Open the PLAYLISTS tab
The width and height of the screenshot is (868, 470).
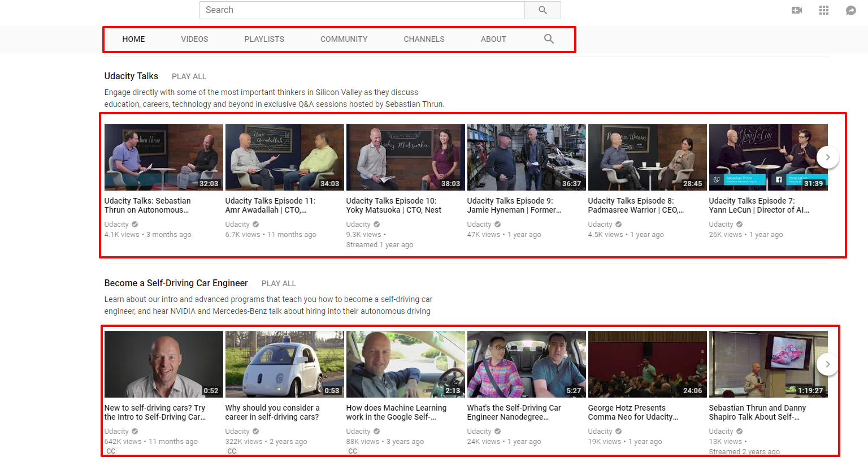264,39
